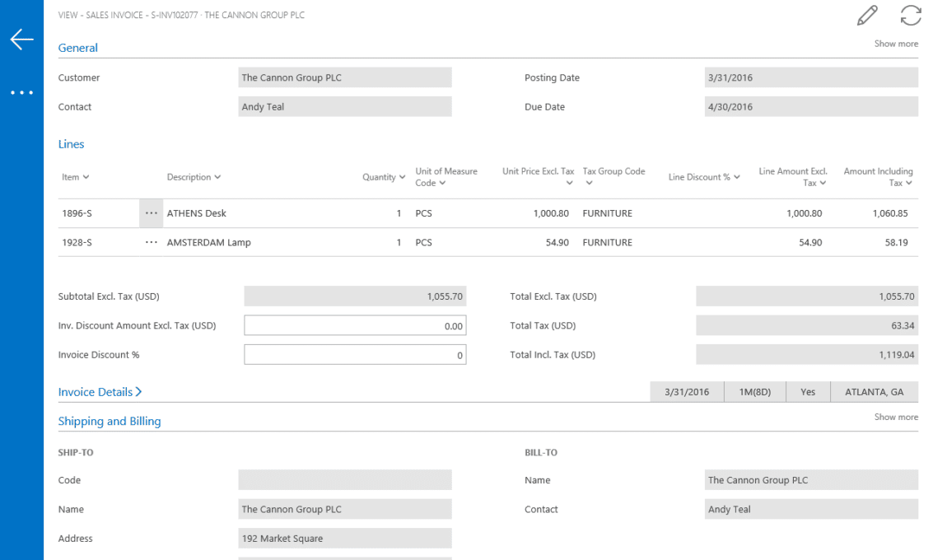Click the pencil edit icon
Viewport: 933px width, 560px height.
tap(867, 16)
